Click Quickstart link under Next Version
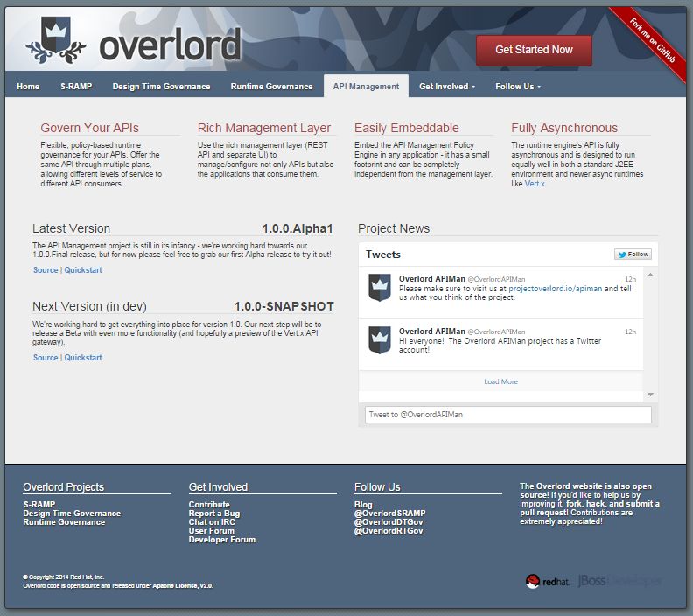Image resolution: width=693 pixels, height=616 pixels. (83, 358)
